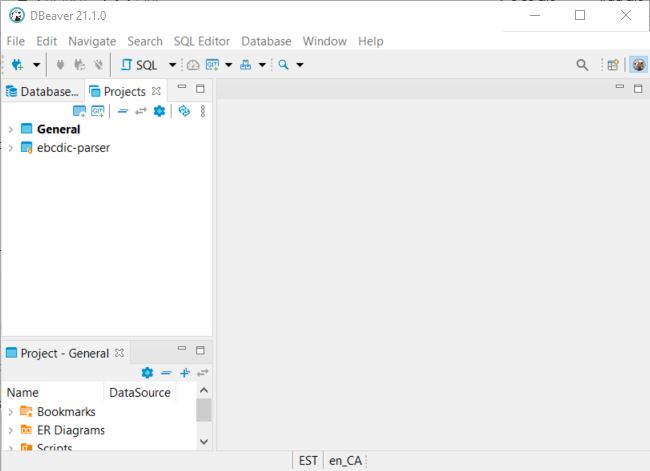
Task: Maximize the Project - General panel
Action: pyautogui.click(x=200, y=351)
